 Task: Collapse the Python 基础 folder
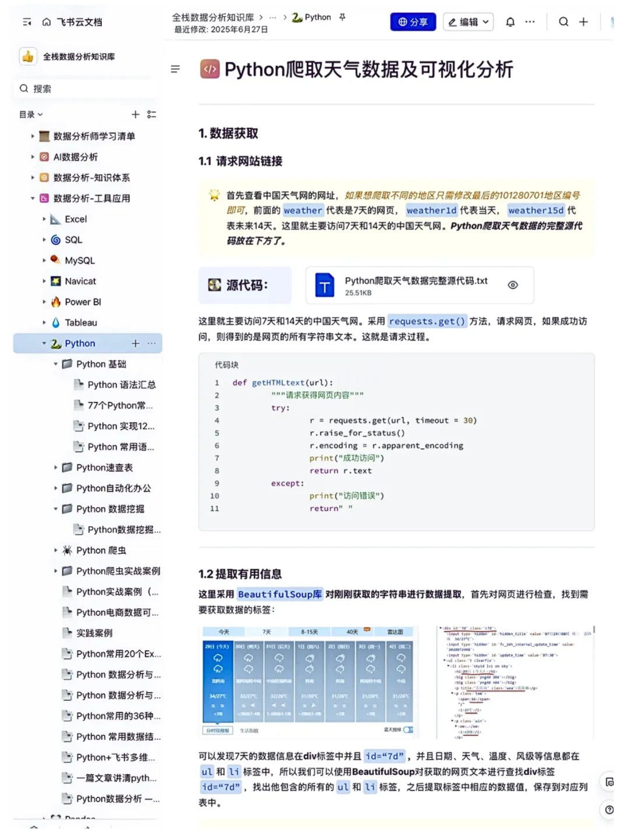pyautogui.click(x=56, y=364)
